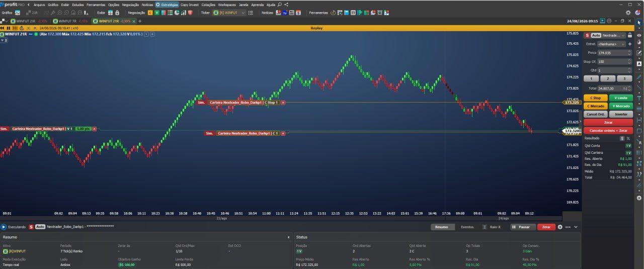Click the V Mercado button
This screenshot has height=269, width=644.
click(621, 106)
